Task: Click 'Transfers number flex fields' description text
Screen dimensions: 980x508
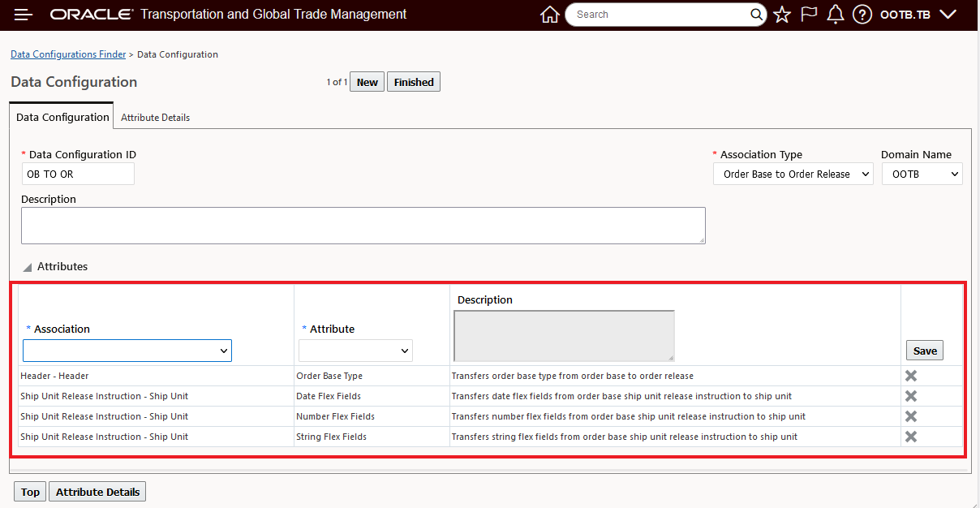Action: click(629, 416)
